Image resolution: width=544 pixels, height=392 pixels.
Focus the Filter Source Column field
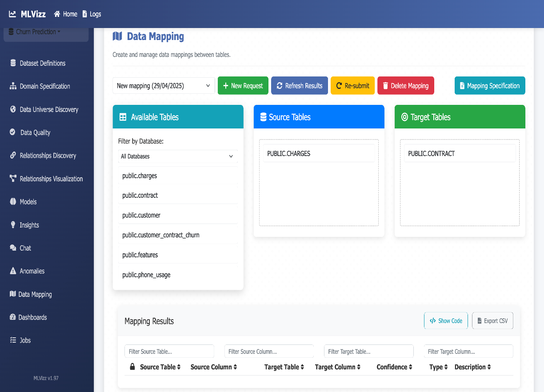(x=269, y=351)
